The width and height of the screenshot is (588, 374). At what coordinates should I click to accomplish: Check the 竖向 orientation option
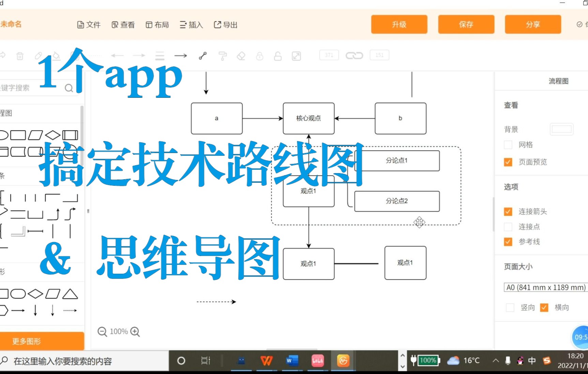point(510,307)
